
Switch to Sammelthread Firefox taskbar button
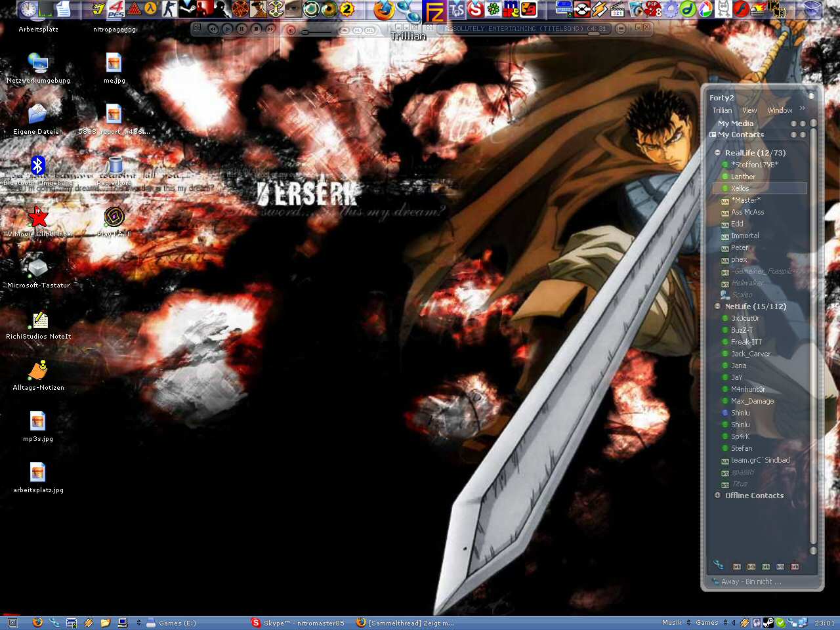coord(406,623)
